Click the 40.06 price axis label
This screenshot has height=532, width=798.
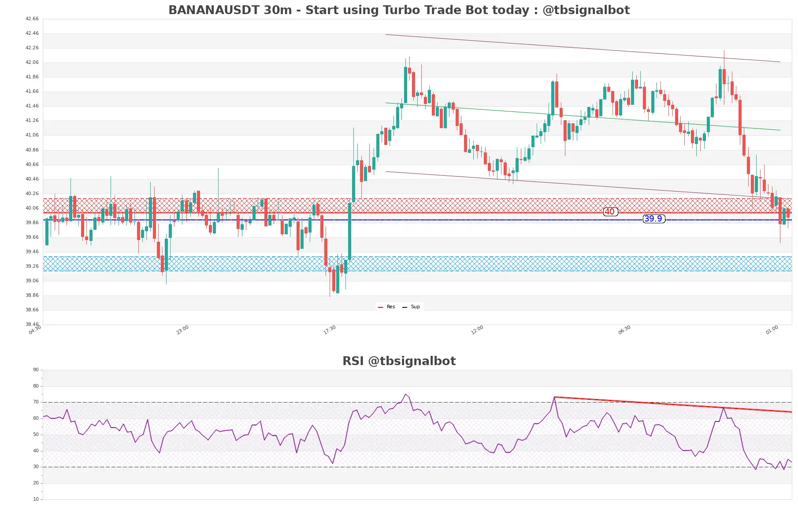point(32,208)
